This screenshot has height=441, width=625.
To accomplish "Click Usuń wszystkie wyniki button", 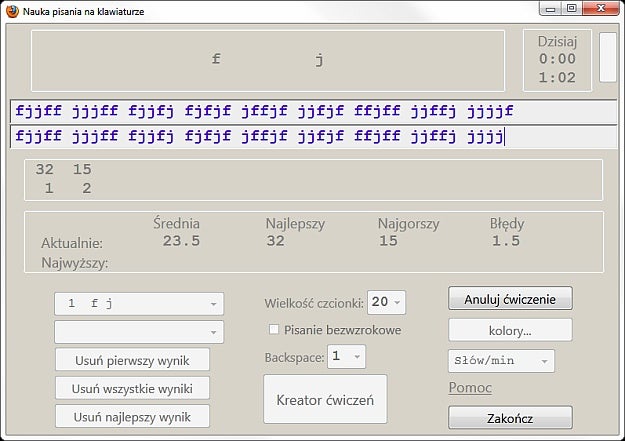I will pyautogui.click(x=132, y=388).
